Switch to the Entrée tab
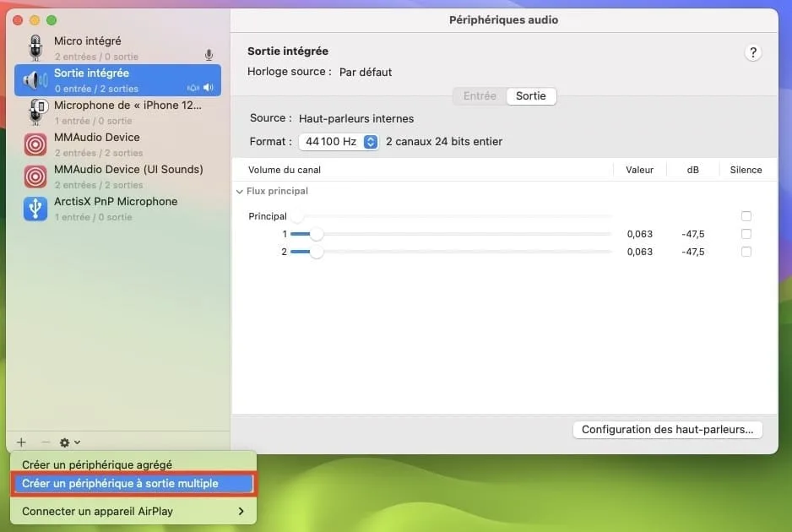 click(x=479, y=95)
